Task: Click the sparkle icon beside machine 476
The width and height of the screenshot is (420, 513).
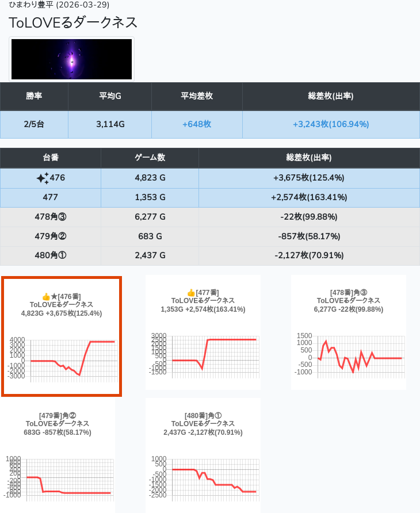Action: [x=43, y=178]
